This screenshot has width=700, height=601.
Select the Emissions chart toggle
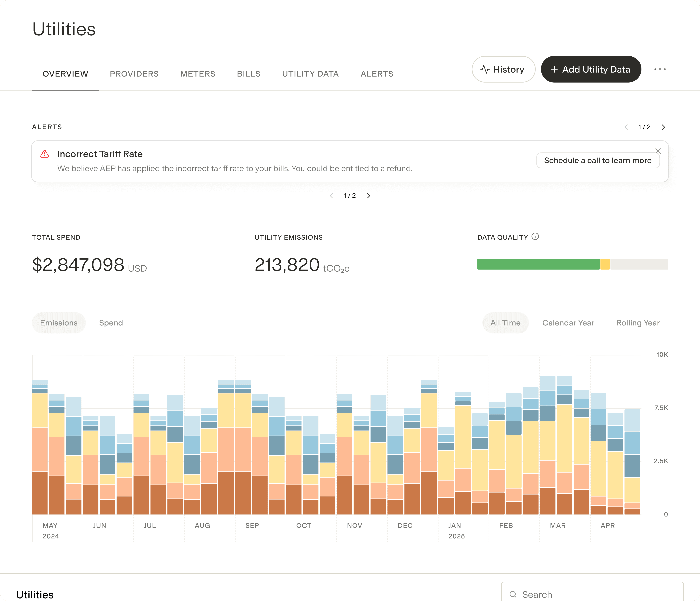(59, 323)
